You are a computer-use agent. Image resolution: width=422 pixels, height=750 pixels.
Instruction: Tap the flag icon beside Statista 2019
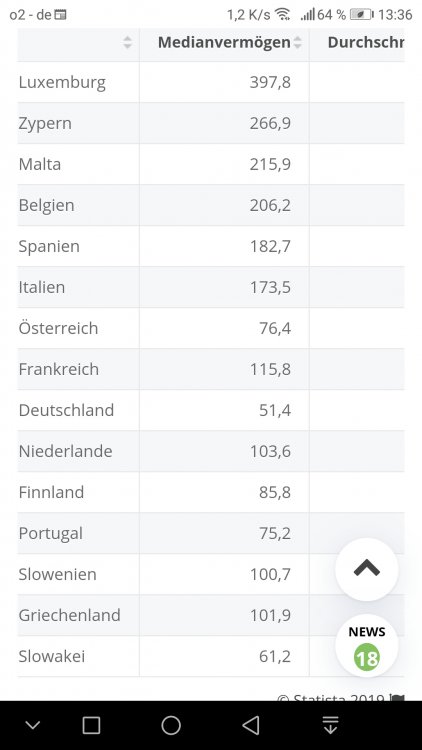tap(397, 697)
